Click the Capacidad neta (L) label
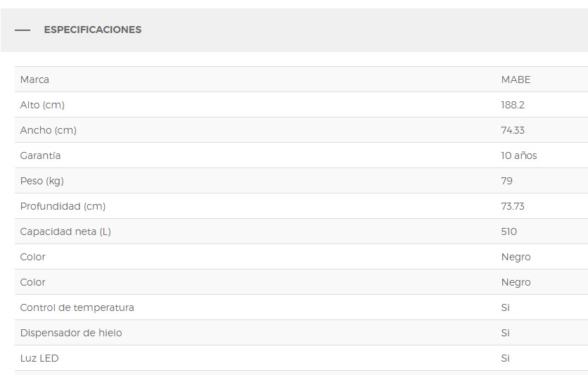 click(x=65, y=231)
